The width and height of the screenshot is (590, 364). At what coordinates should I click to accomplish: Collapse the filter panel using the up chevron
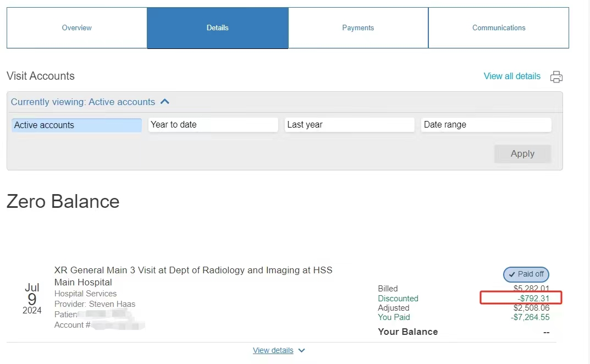click(x=165, y=102)
